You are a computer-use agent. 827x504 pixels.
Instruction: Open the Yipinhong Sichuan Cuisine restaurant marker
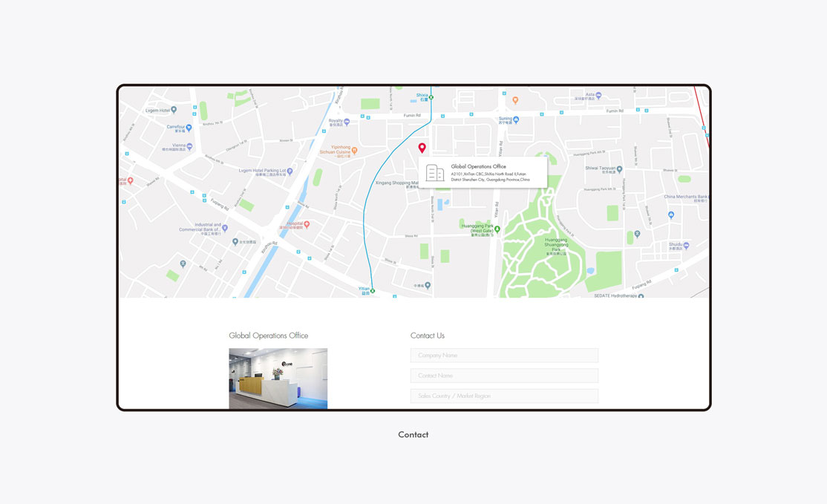click(x=354, y=150)
